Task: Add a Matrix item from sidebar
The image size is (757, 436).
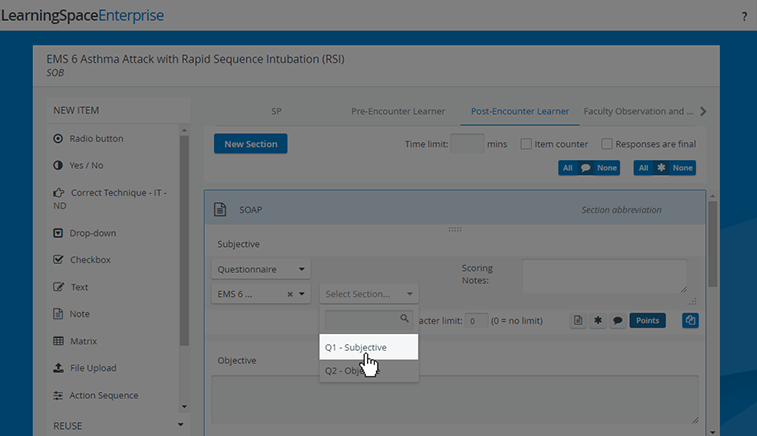Action: [x=75, y=341]
